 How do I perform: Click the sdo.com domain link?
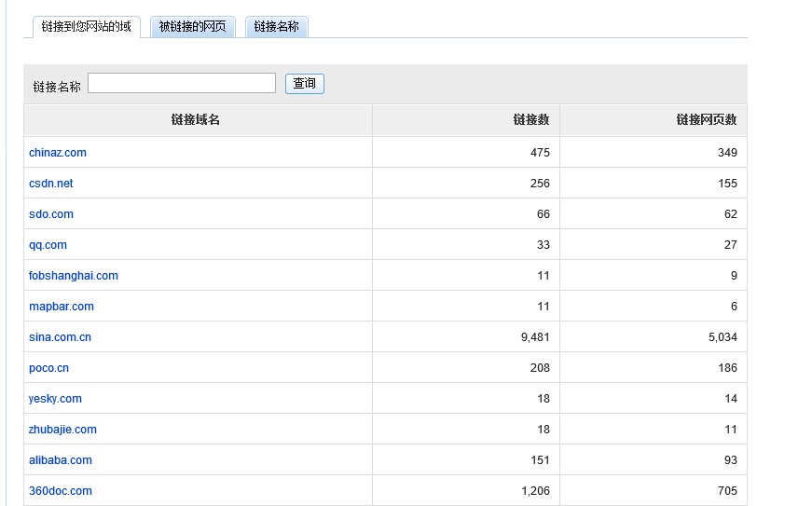click(x=51, y=214)
